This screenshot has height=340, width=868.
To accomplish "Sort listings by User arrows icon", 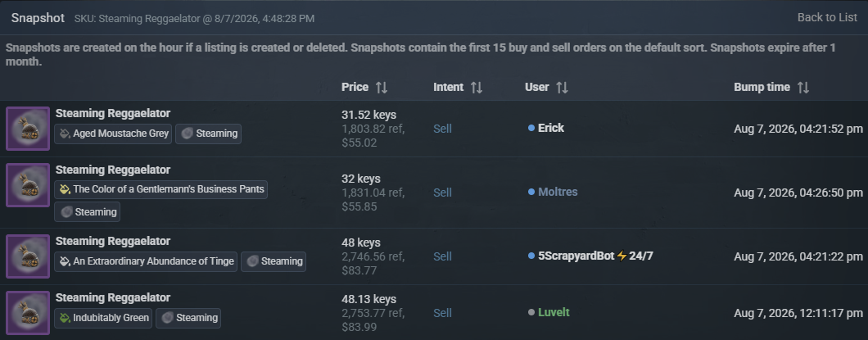I will click(562, 88).
